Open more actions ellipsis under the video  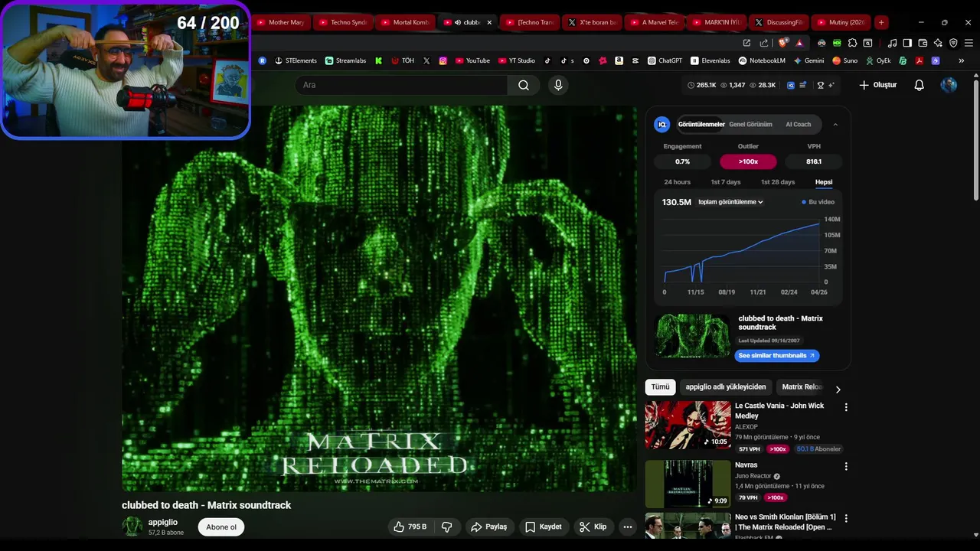click(628, 527)
